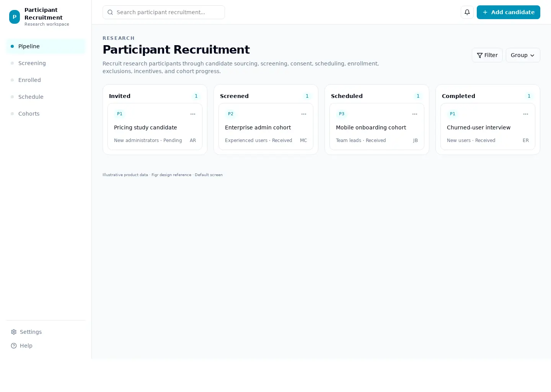The height and width of the screenshot is (392, 551).
Task: Click the JB assignee initials
Action: [x=415, y=140]
